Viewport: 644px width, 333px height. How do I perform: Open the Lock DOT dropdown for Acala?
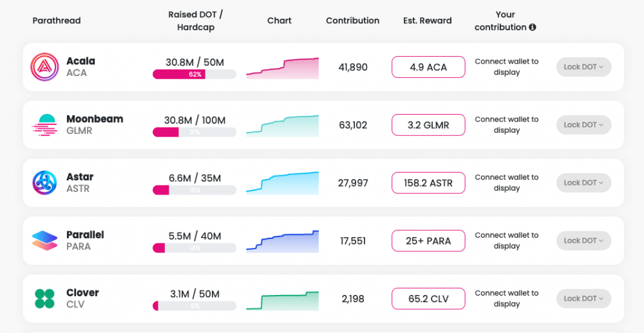point(583,67)
